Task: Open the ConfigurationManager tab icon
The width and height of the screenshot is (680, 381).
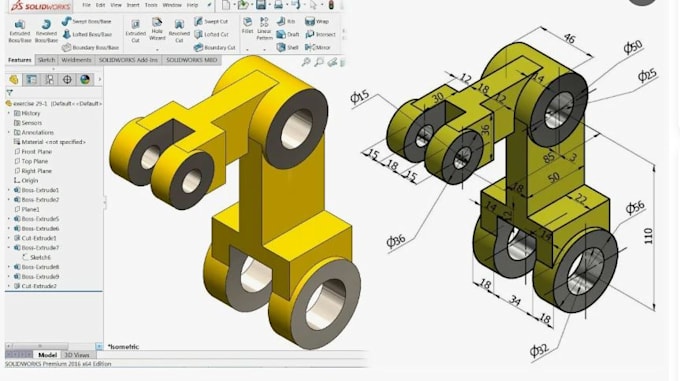Action: click(49, 79)
